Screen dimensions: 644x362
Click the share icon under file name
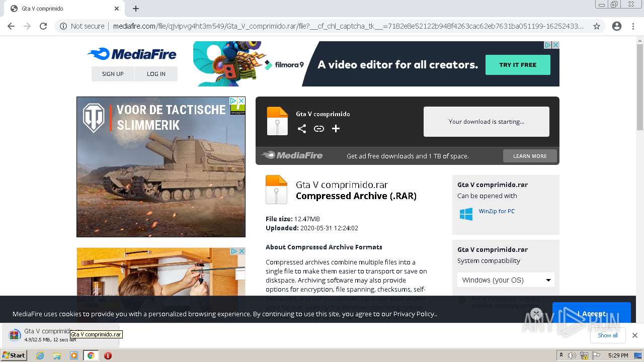coord(302,129)
